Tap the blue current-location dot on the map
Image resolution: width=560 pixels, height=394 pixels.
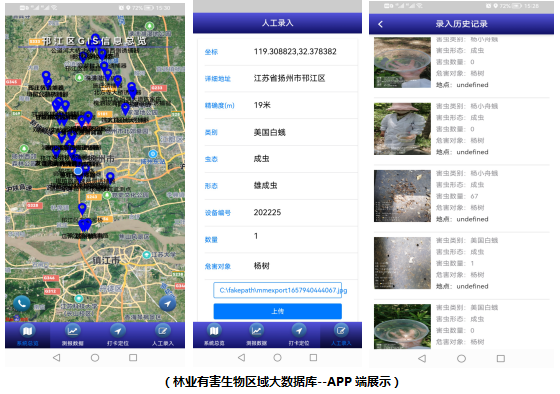coord(78,171)
